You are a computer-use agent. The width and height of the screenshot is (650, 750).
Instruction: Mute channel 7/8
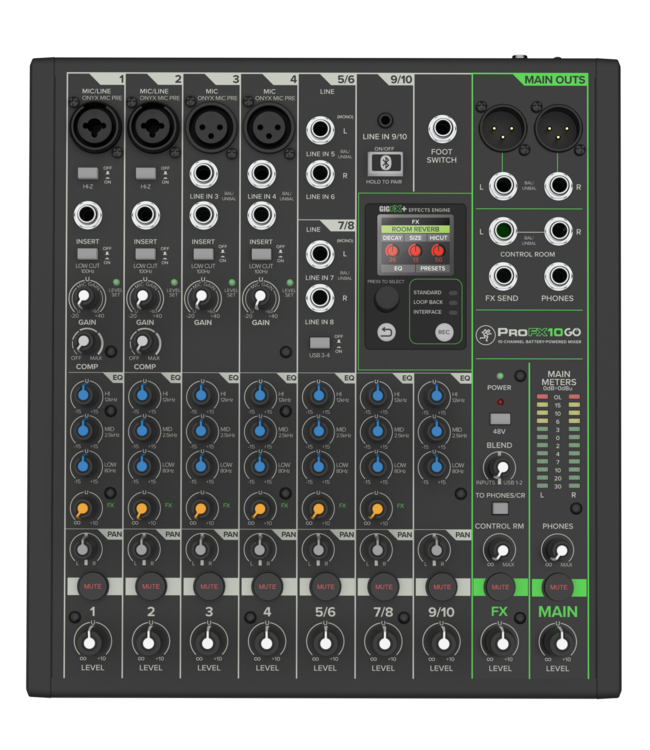click(x=384, y=586)
